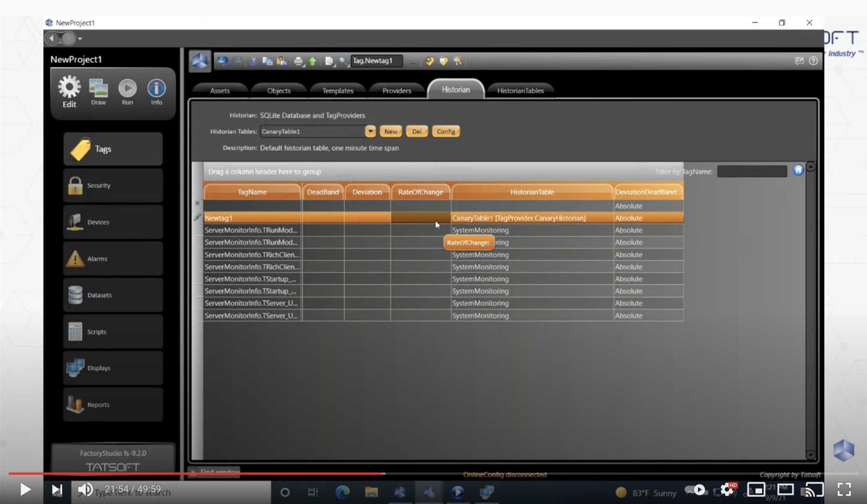The height and width of the screenshot is (504, 867).
Task: Seek along the video progress bar
Action: point(433,473)
